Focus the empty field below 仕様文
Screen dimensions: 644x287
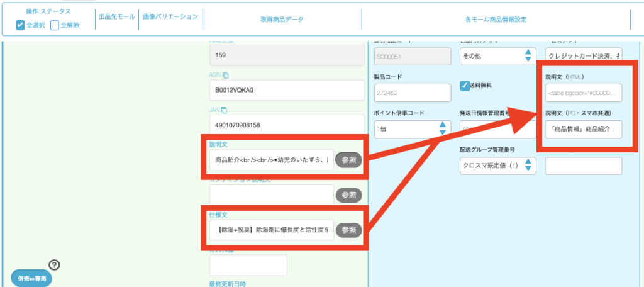point(248,265)
